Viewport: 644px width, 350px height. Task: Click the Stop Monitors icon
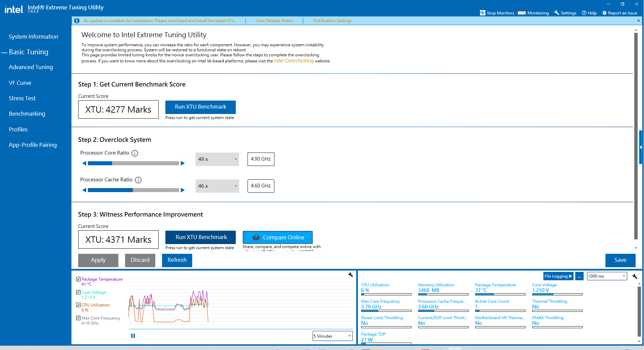tap(482, 13)
